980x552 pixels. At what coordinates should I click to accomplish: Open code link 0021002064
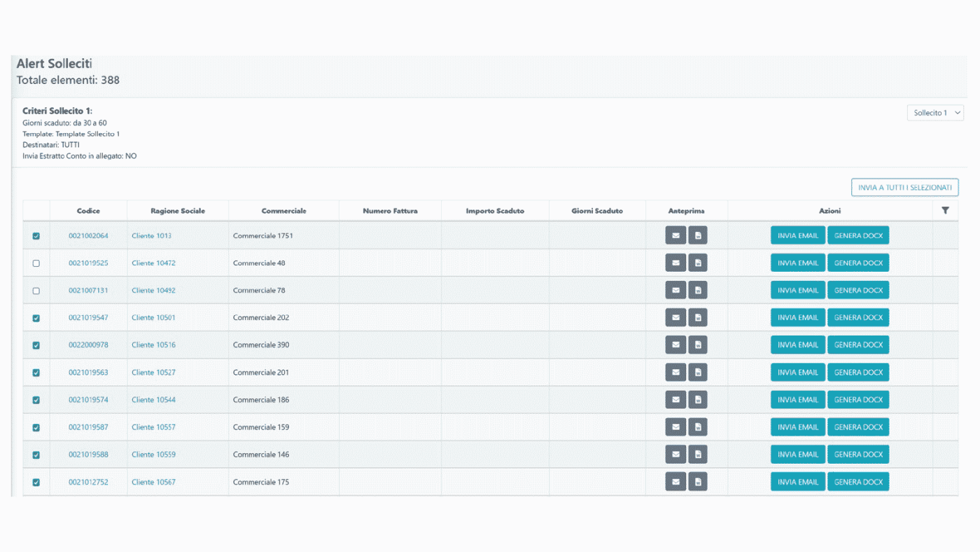[88, 235]
